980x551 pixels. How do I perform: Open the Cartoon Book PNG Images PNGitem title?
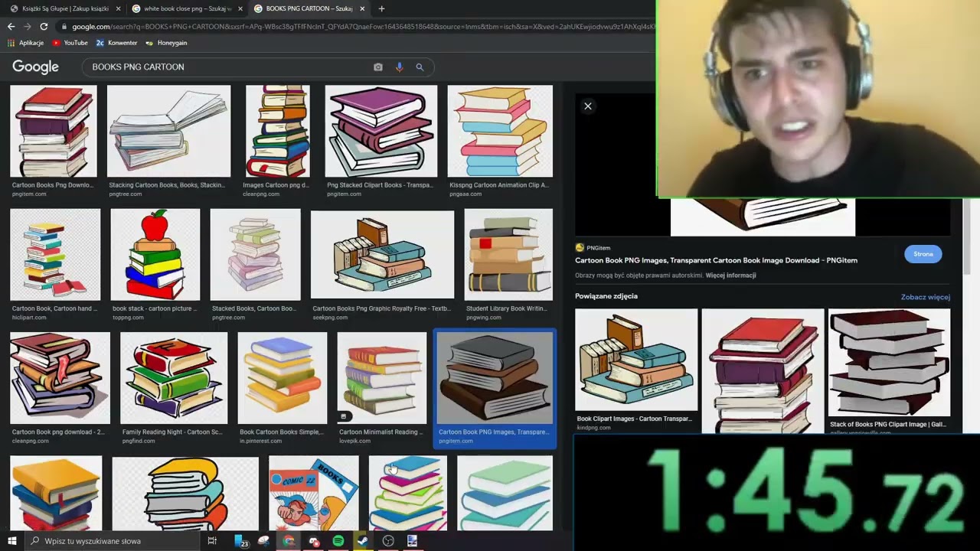[x=716, y=260]
